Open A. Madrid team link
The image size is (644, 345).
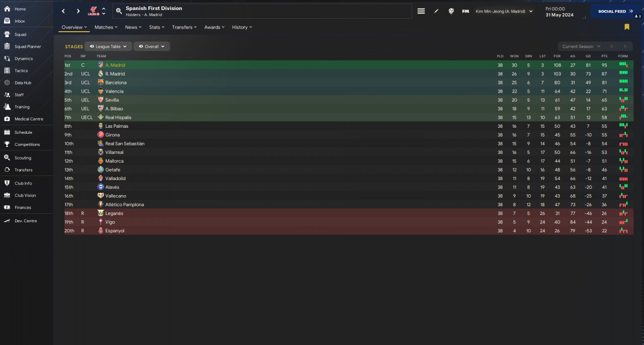[x=115, y=65]
